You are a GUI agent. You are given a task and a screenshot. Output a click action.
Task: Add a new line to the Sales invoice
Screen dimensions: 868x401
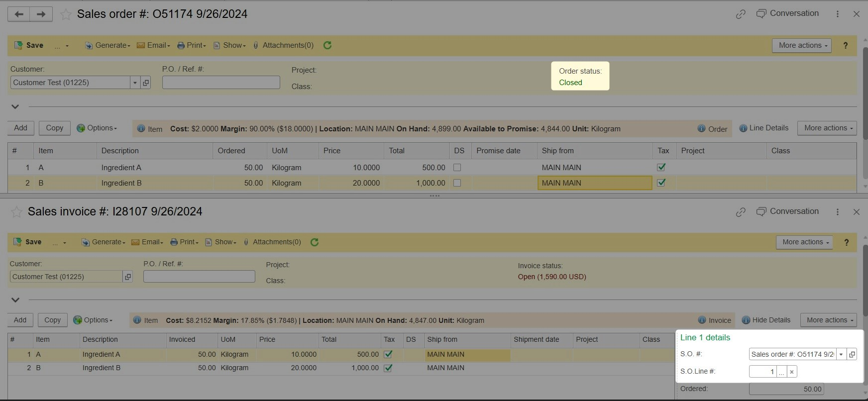point(20,320)
